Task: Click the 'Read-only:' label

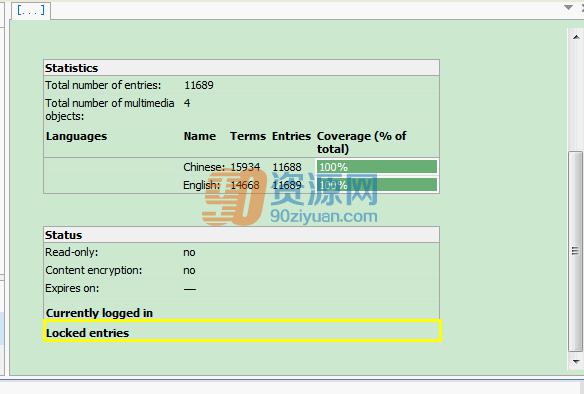Action: coord(72,252)
